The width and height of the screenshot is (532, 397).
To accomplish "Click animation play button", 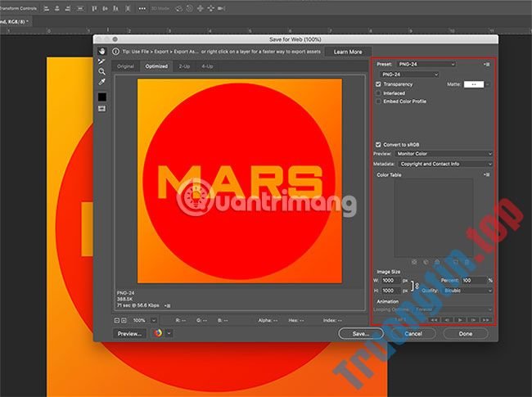I will pyautogui.click(x=460, y=319).
